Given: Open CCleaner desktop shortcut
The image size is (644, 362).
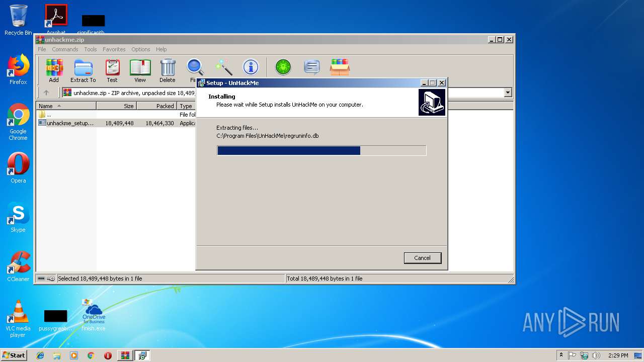Looking at the screenshot, I should coord(18,266).
